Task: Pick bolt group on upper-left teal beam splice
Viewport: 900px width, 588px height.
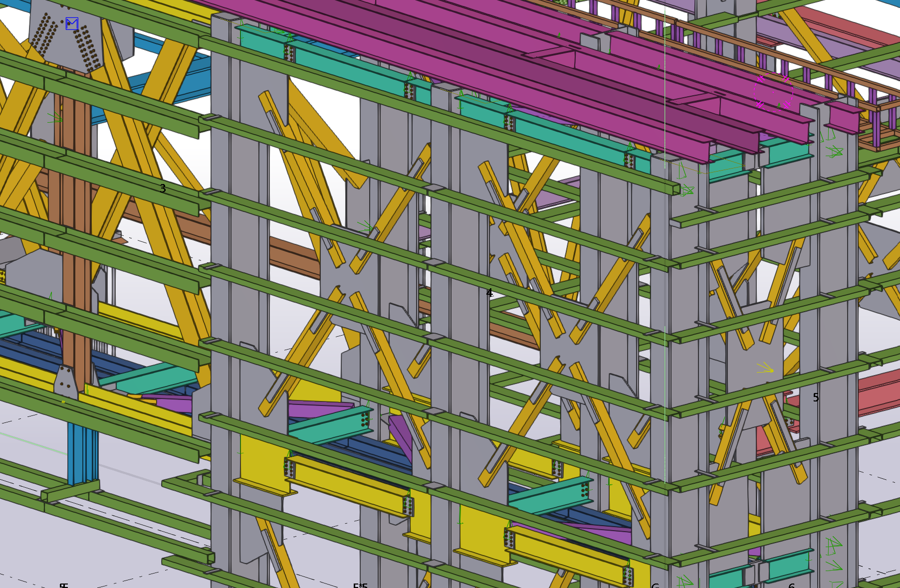Action: tap(289, 53)
